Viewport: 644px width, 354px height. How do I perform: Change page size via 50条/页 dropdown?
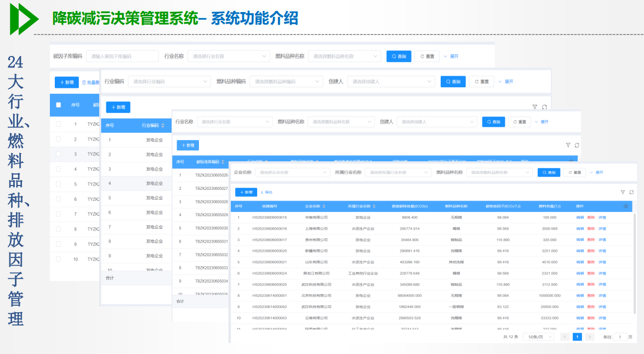[539, 337]
